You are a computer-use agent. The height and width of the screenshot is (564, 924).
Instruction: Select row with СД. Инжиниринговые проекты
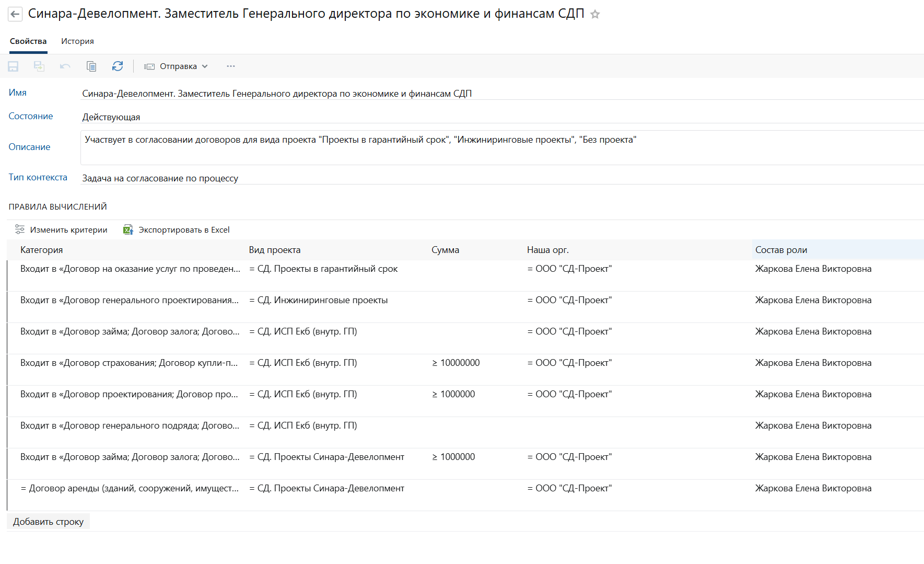(318, 301)
